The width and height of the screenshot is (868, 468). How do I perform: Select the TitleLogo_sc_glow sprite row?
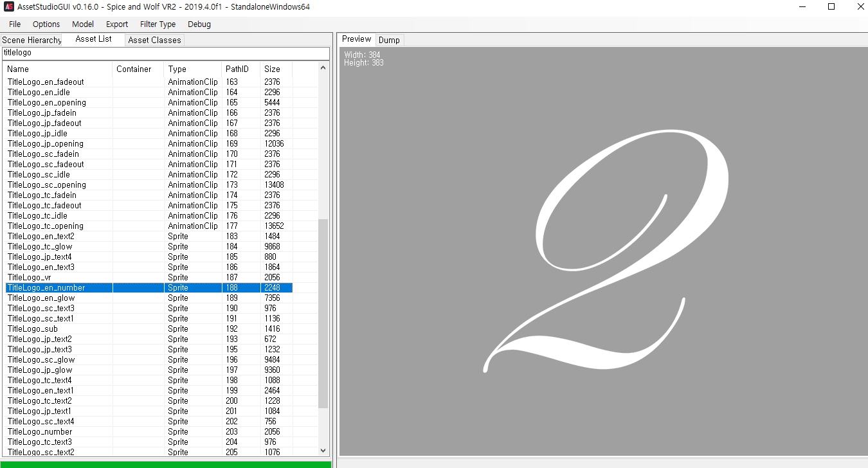[149, 359]
